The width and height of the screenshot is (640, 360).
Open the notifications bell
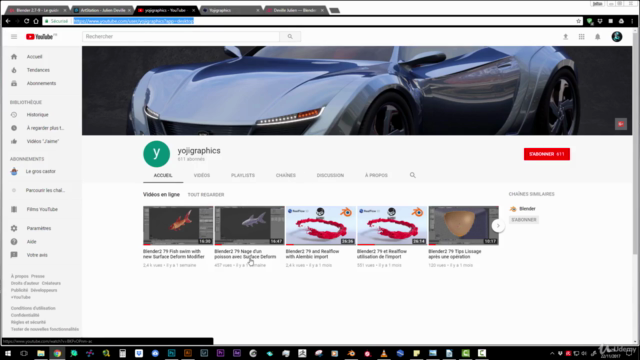pyautogui.click(x=598, y=37)
